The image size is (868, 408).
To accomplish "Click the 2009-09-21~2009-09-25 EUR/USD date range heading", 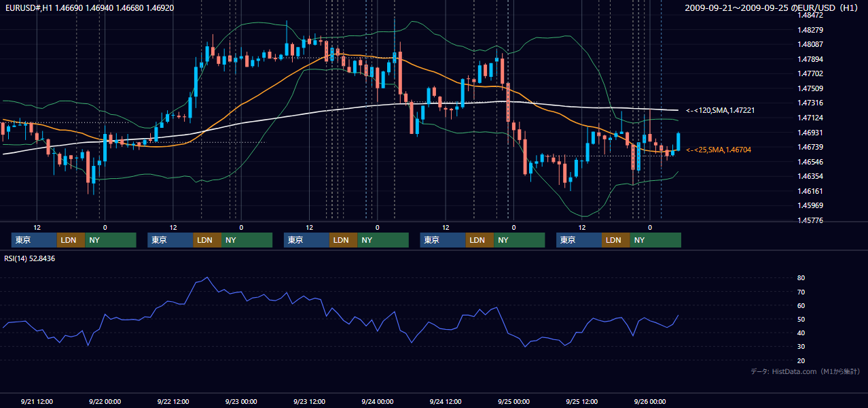I will 772,8.
